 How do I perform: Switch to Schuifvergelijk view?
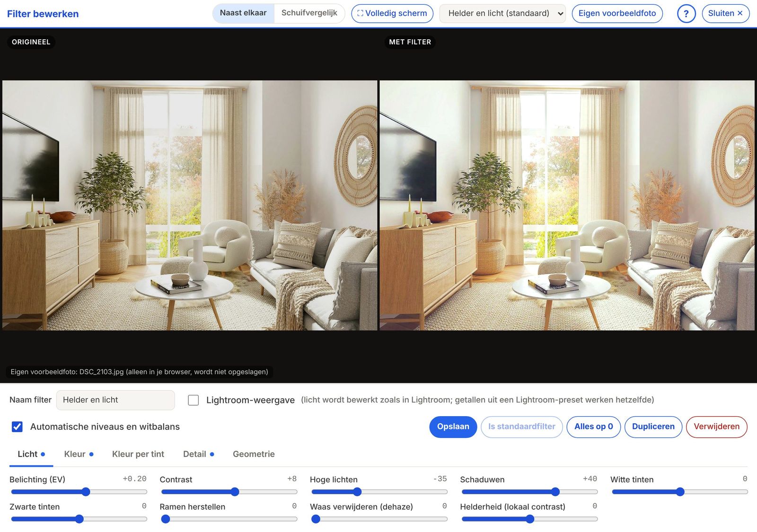click(309, 13)
